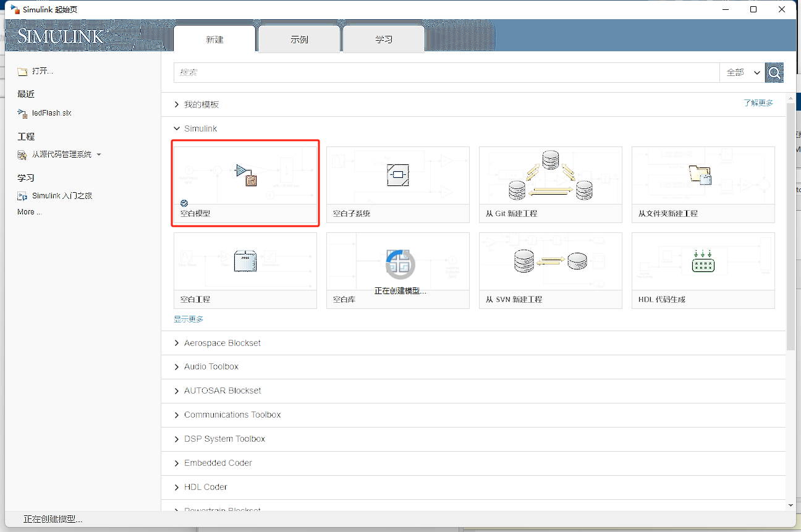Click the Simulink logo in title bar

click(15, 9)
